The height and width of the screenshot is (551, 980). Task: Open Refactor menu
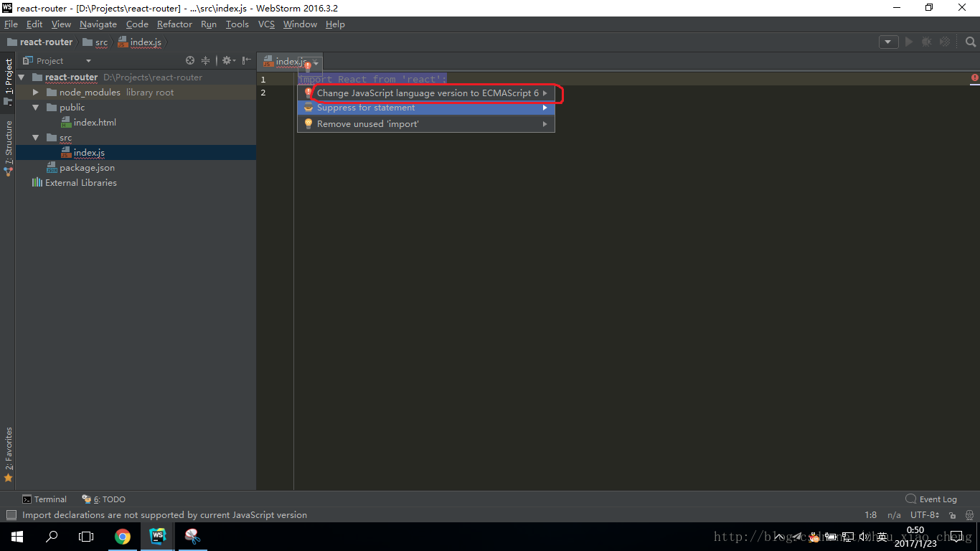175,24
